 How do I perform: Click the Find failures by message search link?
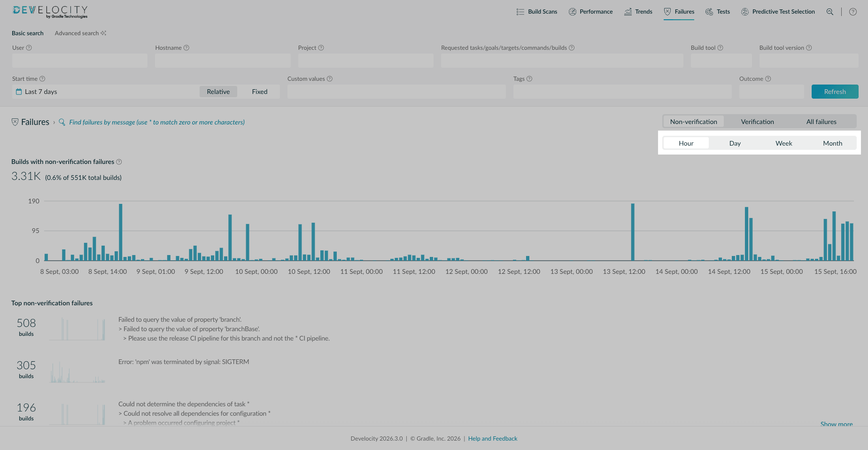click(157, 122)
